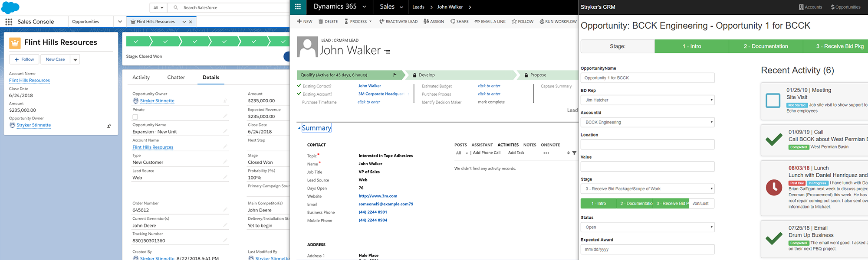Open the AccountId dropdown

click(x=648, y=122)
